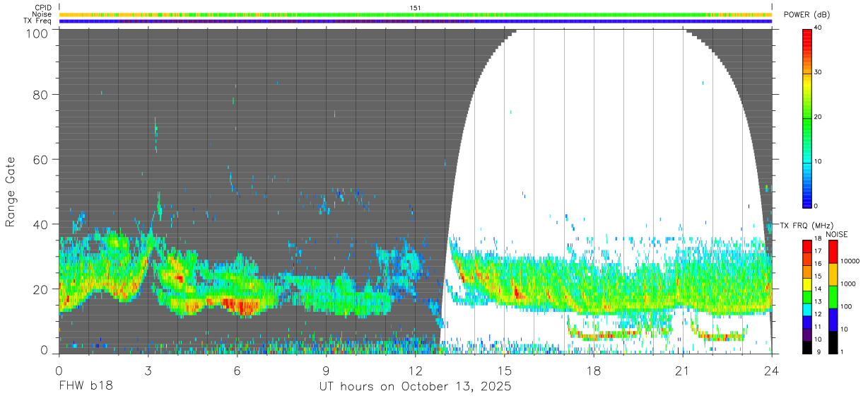This screenshot has width=868, height=401.
Task: Click the power scale 30 label
Action: [x=819, y=73]
